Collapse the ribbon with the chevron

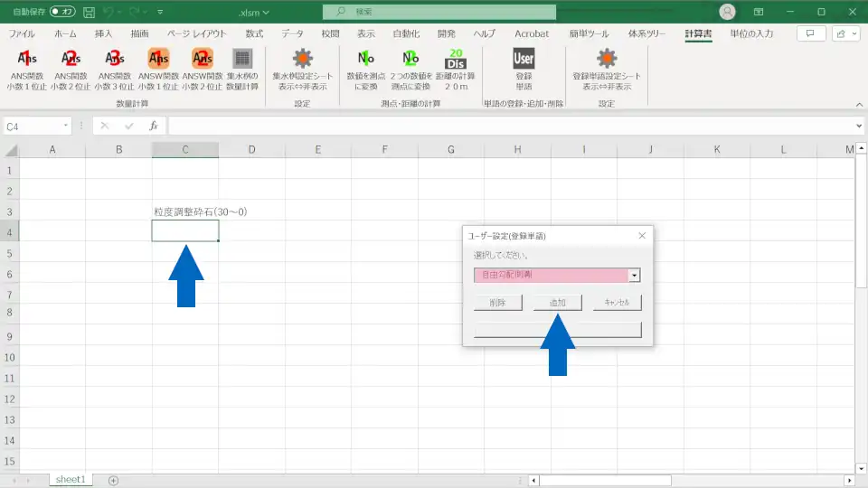pyautogui.click(x=859, y=105)
